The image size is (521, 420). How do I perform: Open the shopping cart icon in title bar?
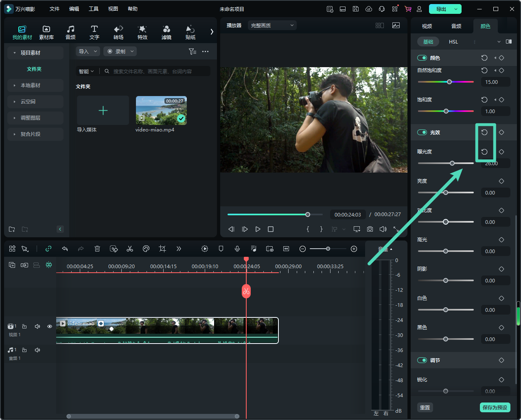[408, 9]
